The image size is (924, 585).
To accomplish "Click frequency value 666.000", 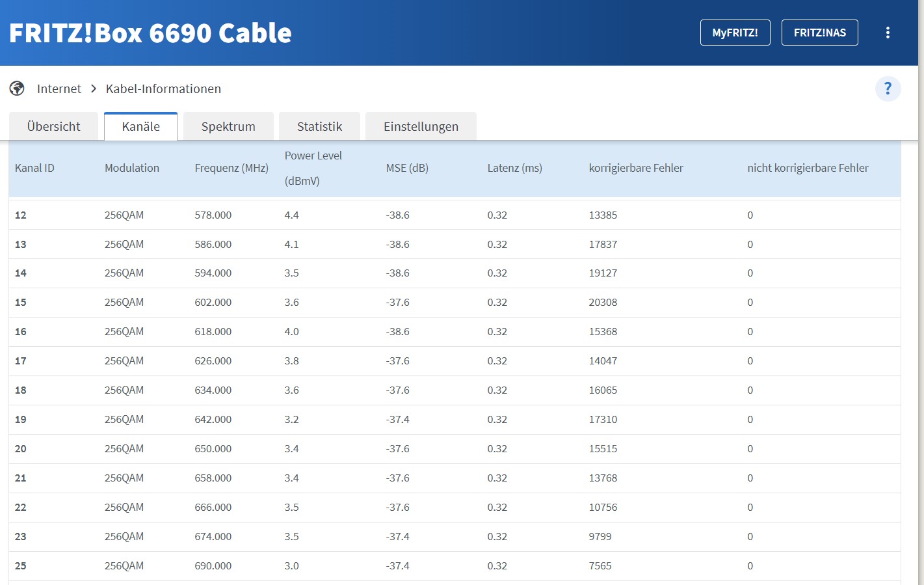I will pyautogui.click(x=213, y=508).
